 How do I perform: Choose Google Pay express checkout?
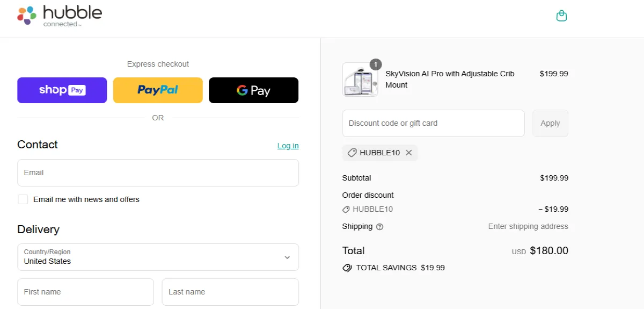tap(253, 90)
